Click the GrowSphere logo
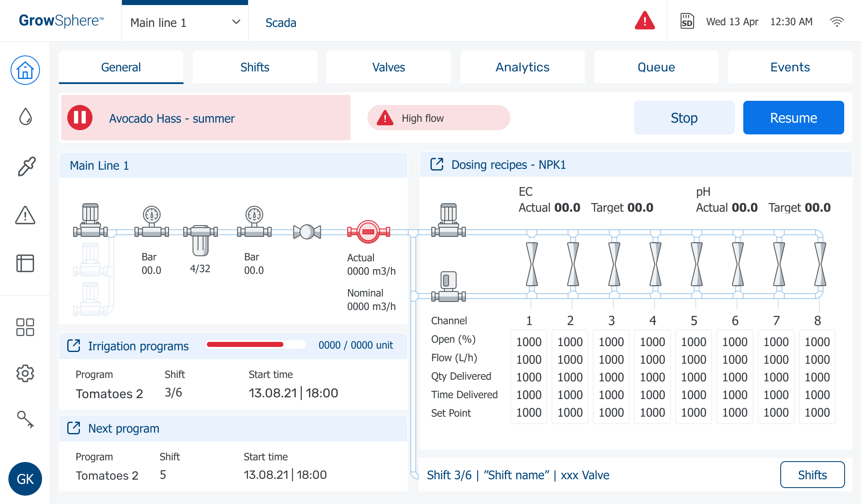 tap(61, 21)
